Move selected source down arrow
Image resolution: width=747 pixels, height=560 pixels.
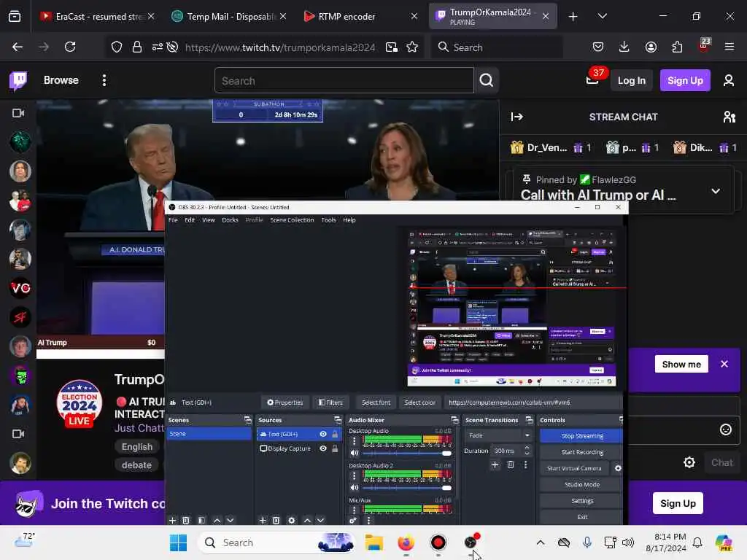click(x=321, y=521)
